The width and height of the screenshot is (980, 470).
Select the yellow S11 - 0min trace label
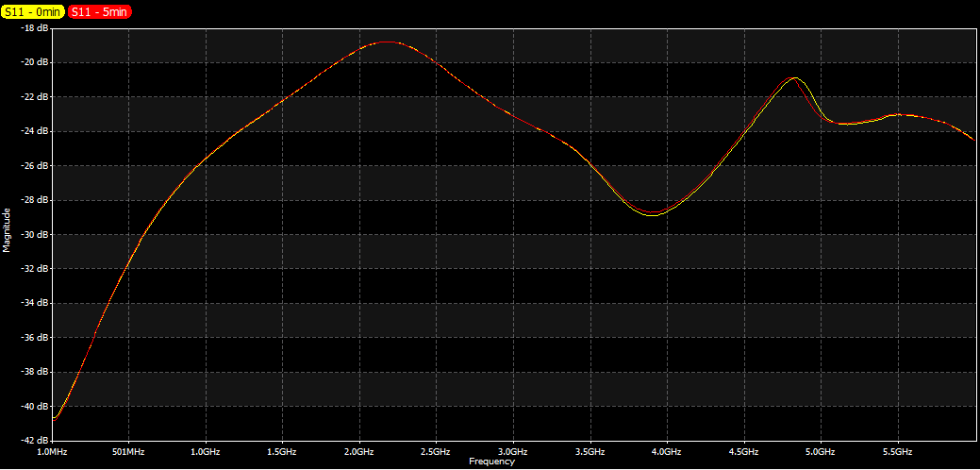pos(33,12)
